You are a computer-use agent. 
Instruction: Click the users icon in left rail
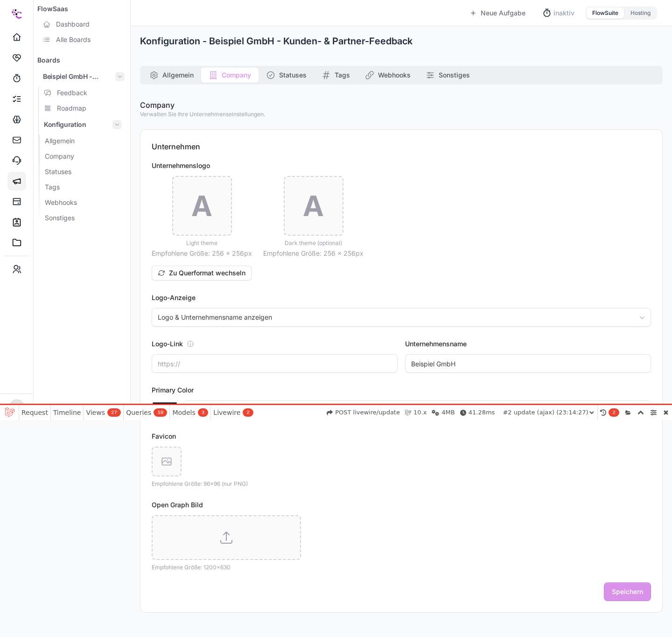17,269
